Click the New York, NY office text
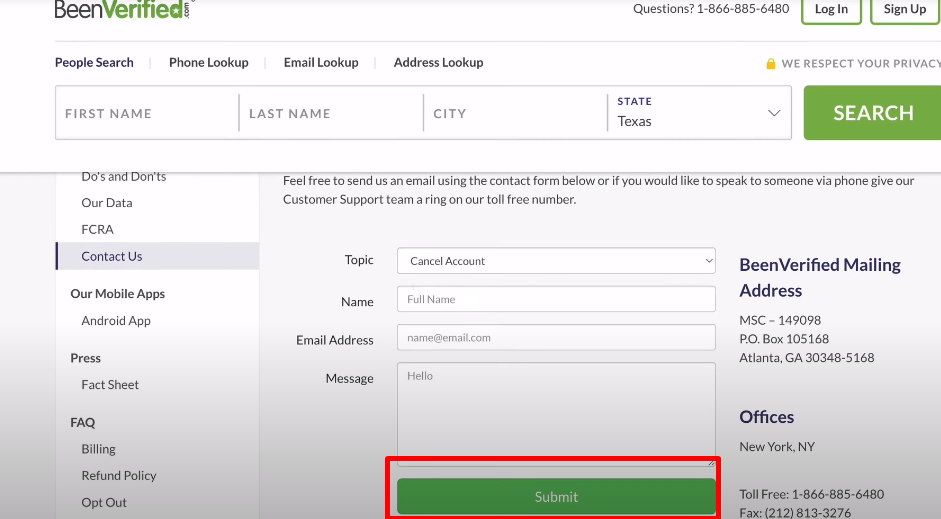941x519 pixels. [777, 447]
